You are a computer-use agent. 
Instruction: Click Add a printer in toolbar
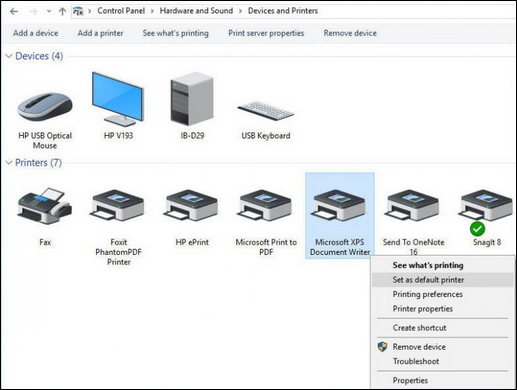[100, 33]
